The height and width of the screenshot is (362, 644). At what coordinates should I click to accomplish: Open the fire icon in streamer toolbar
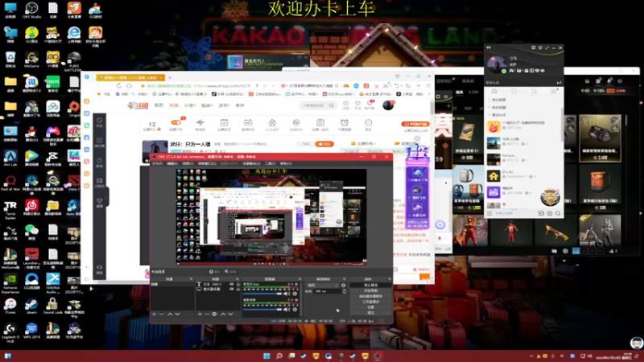(272, 125)
